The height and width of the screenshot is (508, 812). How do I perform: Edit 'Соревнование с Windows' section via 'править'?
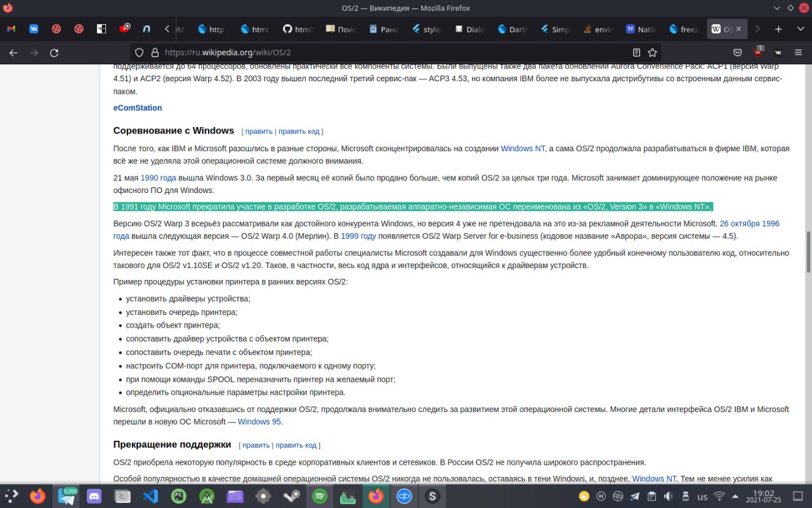[x=259, y=131]
